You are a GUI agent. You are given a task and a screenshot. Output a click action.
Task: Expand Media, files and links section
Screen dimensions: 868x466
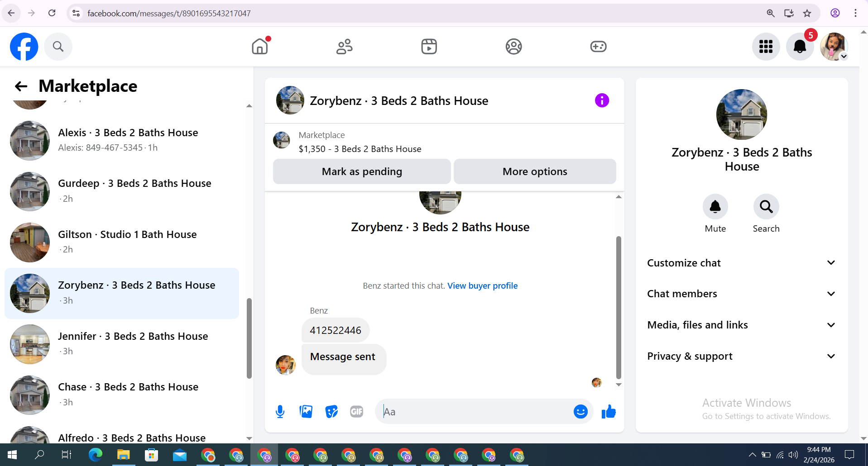pos(742,325)
